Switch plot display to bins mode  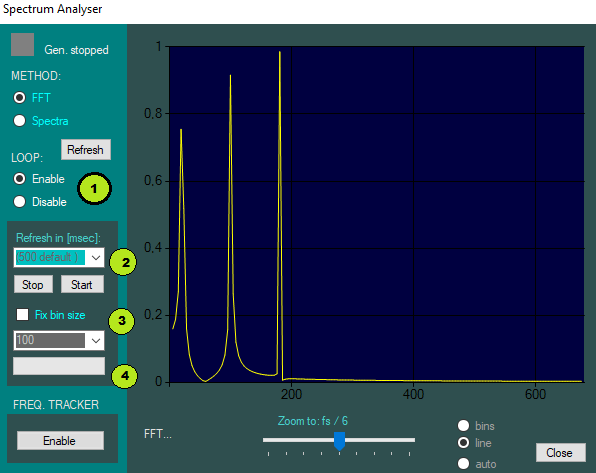[463, 425]
